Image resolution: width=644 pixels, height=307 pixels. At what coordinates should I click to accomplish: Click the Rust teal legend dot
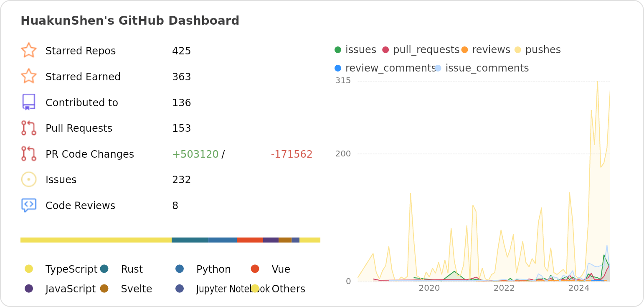tap(104, 269)
